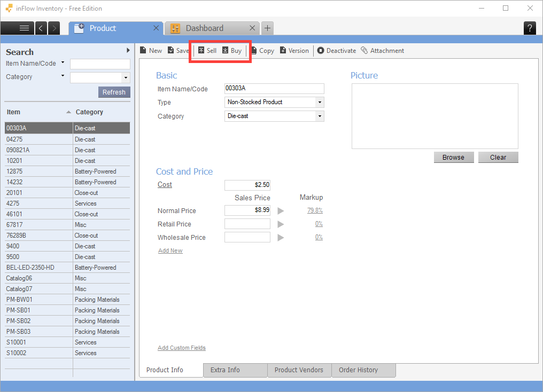
Task: Add a new tab with plus
Action: tap(267, 28)
